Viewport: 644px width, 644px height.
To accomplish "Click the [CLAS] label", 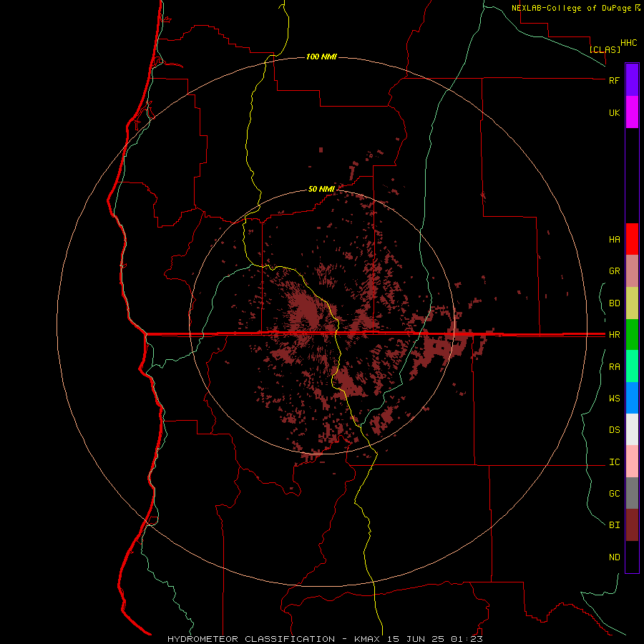I will pos(605,49).
